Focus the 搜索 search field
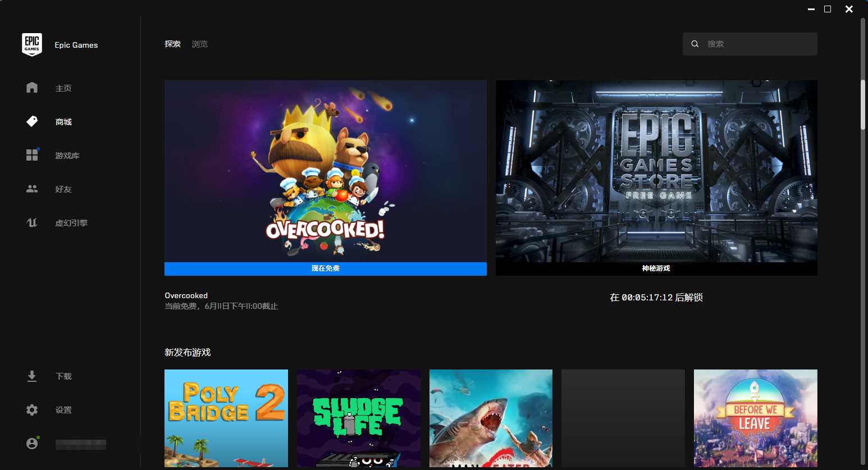Screen dimensions: 868x470 tap(750, 44)
